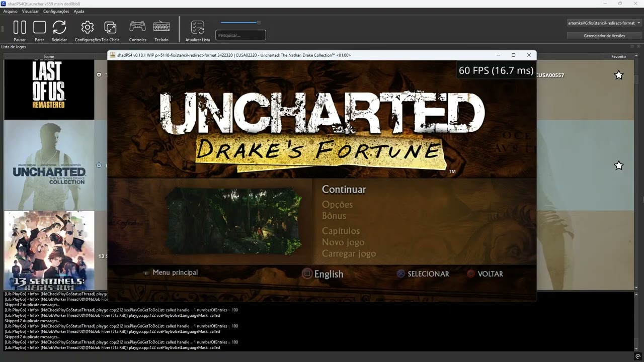The image size is (644, 362).
Task: Restart the game with Reiniciar
Action: [x=59, y=27]
